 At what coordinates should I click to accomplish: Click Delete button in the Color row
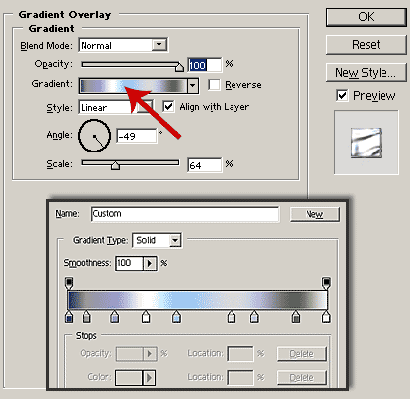point(302,378)
